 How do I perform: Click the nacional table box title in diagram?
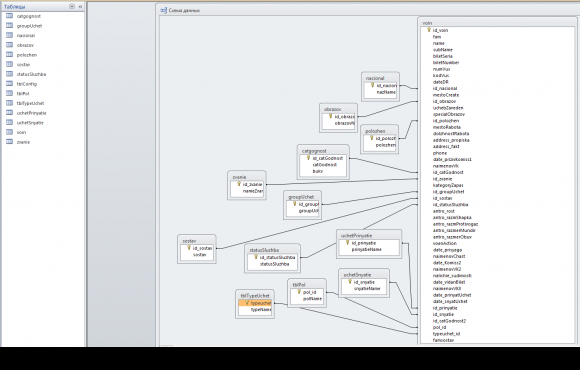pos(375,78)
